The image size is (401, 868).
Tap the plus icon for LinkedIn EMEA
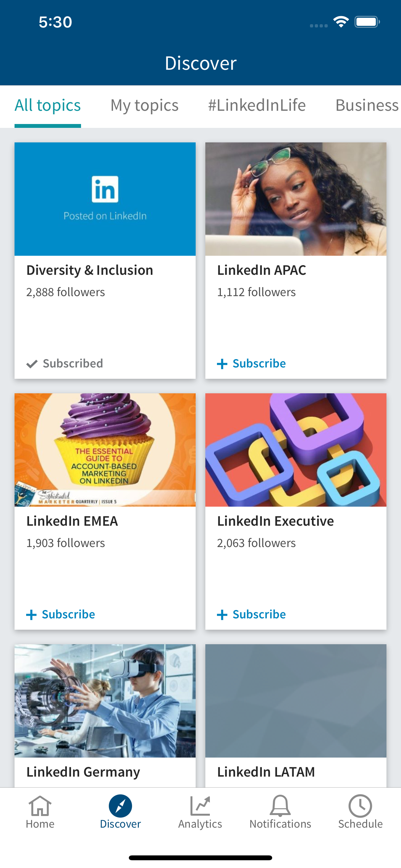click(x=31, y=615)
